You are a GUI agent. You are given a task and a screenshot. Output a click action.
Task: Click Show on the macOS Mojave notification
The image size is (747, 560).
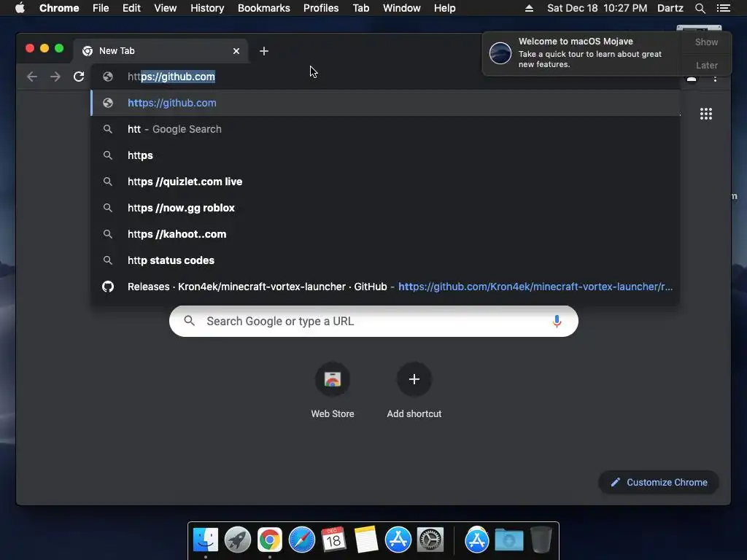(x=706, y=42)
